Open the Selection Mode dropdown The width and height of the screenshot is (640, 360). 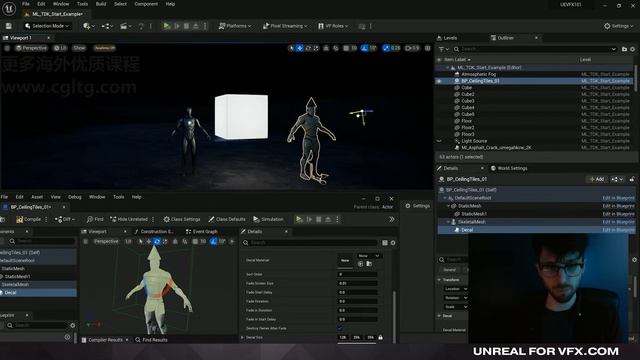[x=47, y=26]
